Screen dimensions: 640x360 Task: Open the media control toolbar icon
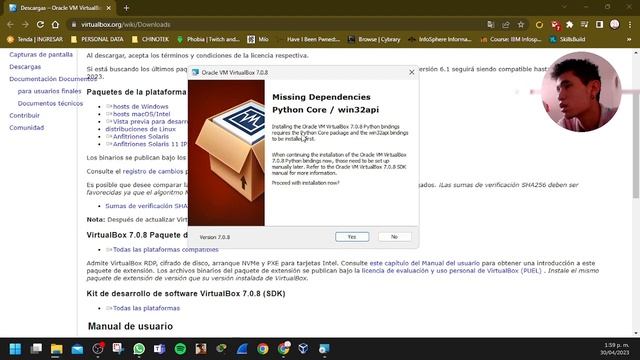[x=584, y=24]
